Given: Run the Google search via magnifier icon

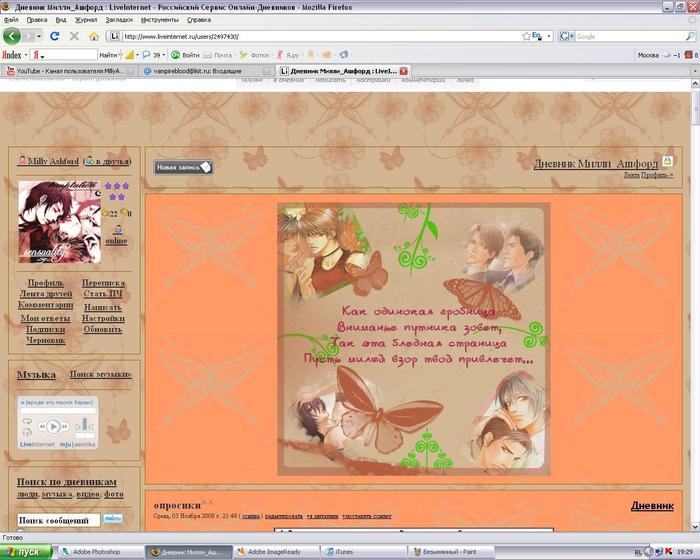Looking at the screenshot, I should tap(690, 36).
